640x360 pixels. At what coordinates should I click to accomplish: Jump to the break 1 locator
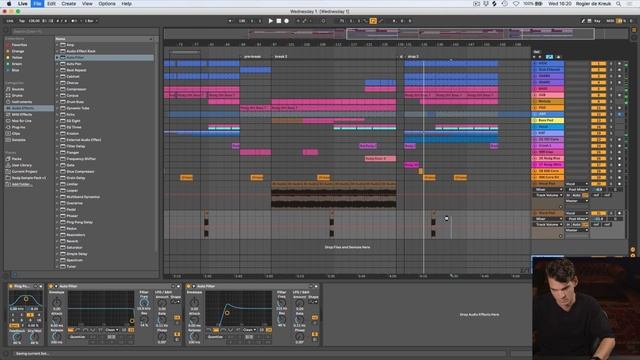click(280, 57)
